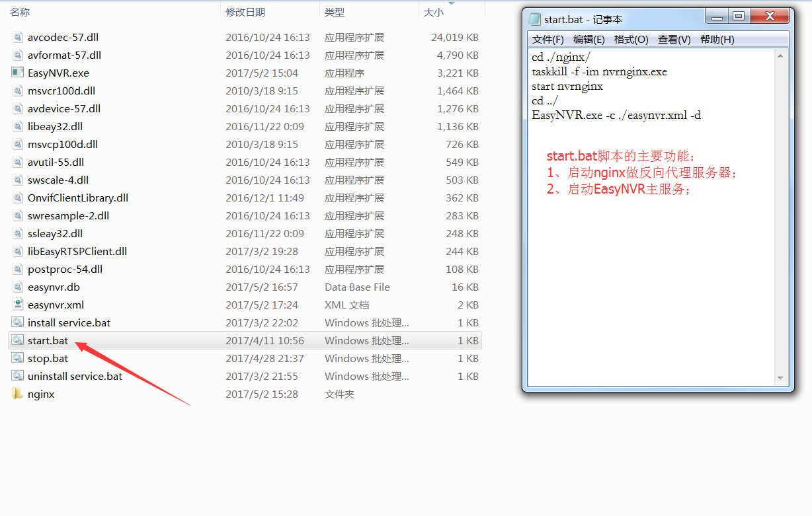The image size is (812, 516).
Task: Click the 24,019 KB size value
Action: (x=455, y=37)
